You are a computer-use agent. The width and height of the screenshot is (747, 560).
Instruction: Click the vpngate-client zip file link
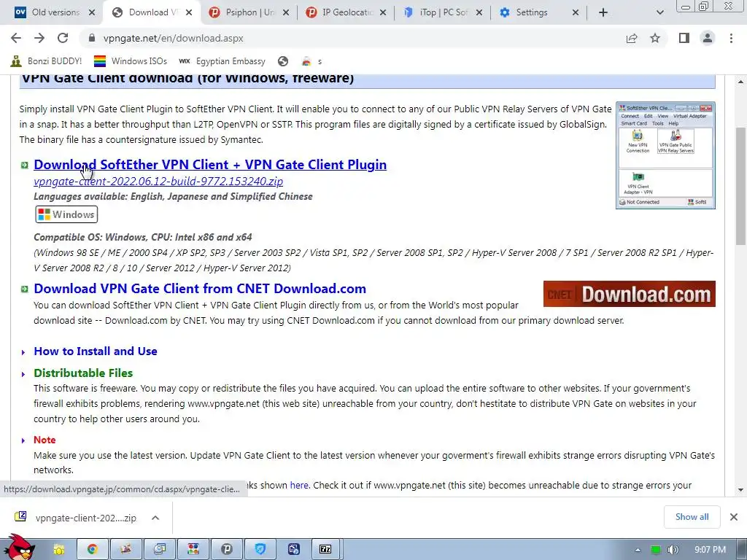click(158, 181)
